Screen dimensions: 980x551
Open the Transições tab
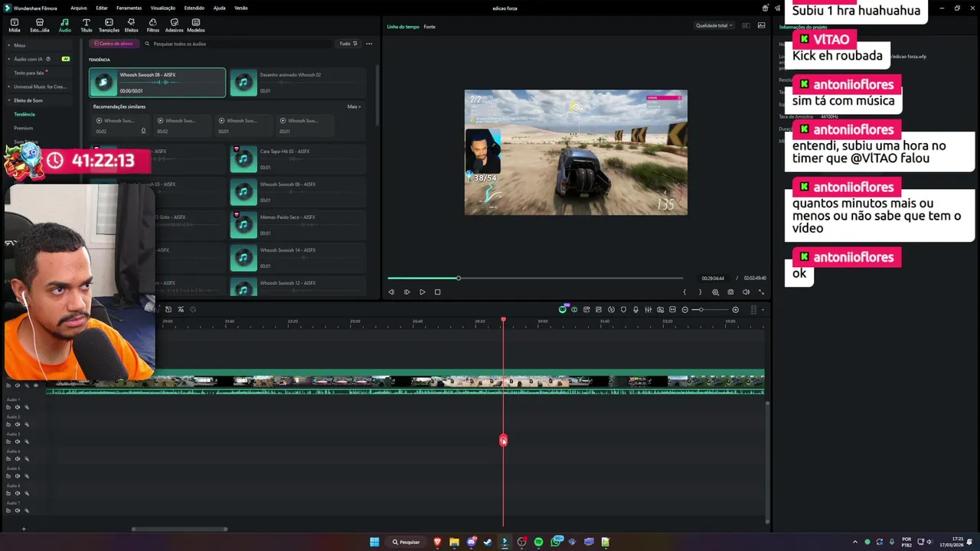coord(109,25)
